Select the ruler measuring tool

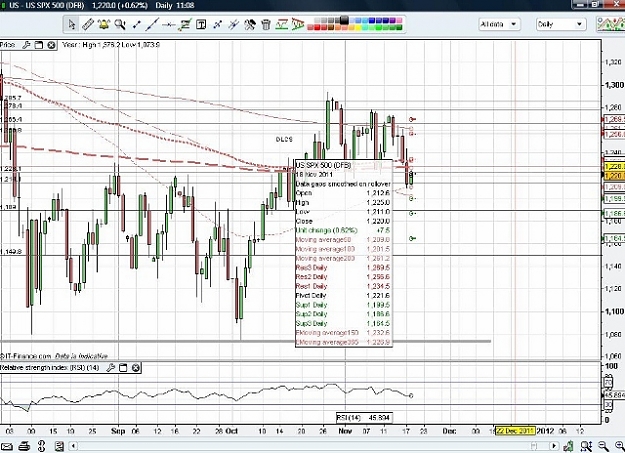[88, 24]
